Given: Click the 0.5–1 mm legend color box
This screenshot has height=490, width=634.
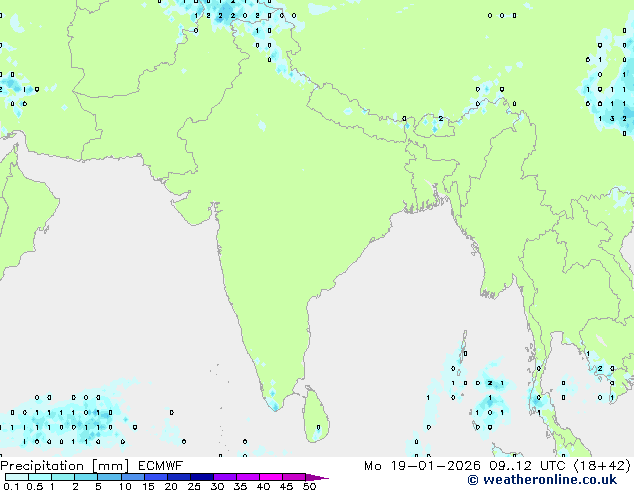Looking at the screenshot, I should pyautogui.click(x=40, y=477).
